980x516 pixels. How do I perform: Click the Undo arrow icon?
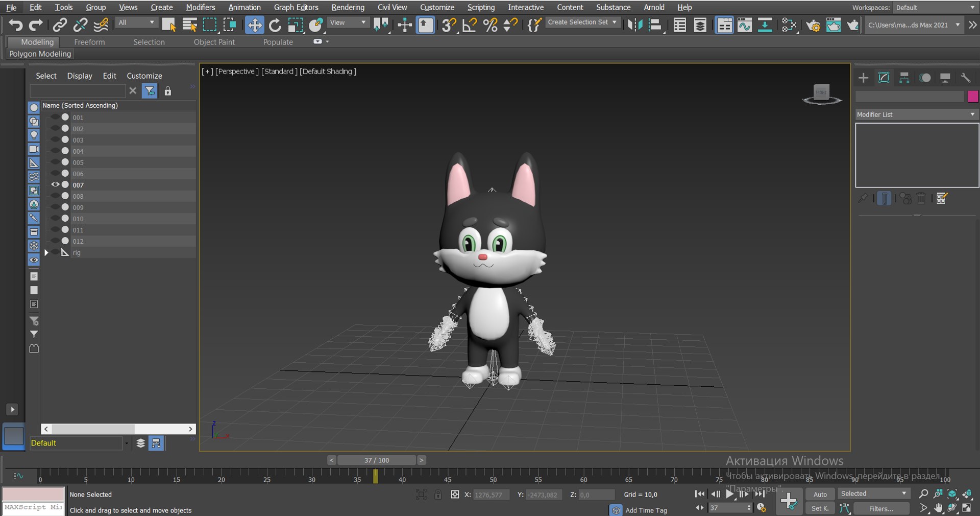click(16, 25)
